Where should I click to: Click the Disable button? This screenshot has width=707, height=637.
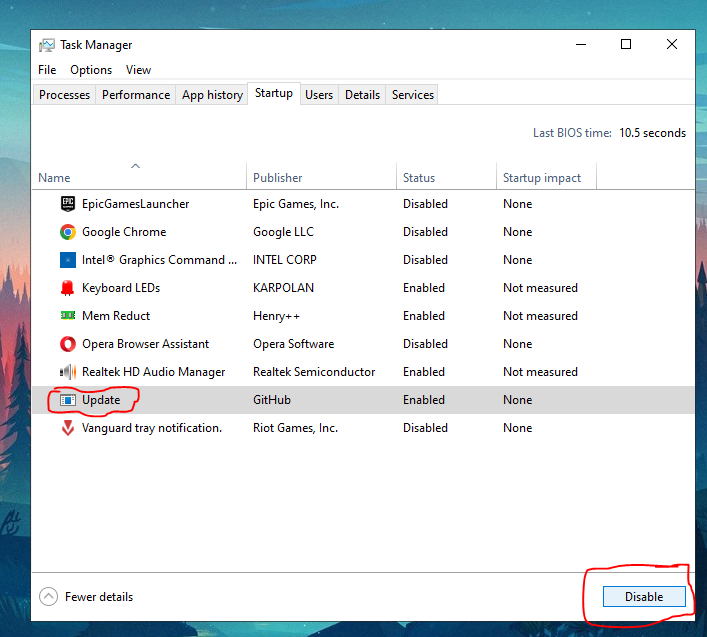click(x=644, y=596)
